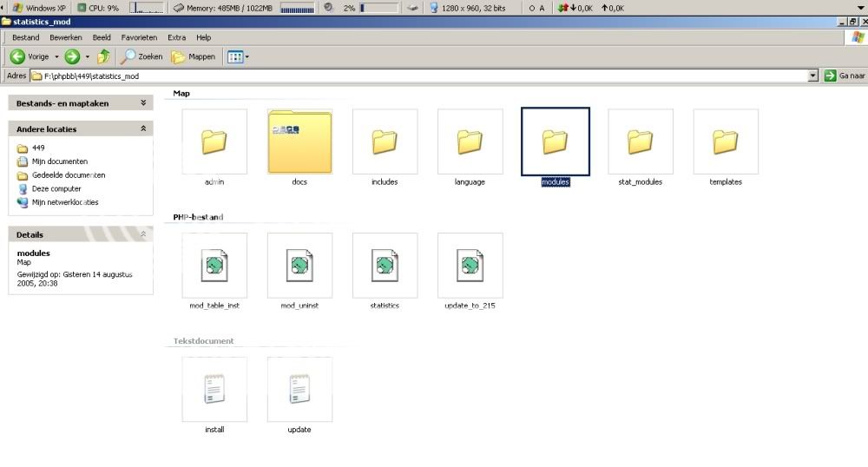Viewport: 868px width, 467px height.
Task: Select the install text document
Action: pos(214,390)
